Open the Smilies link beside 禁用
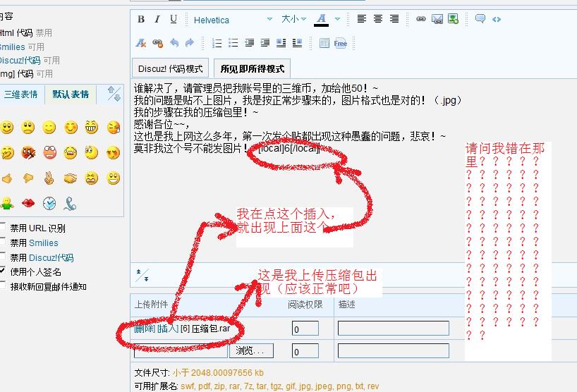Image resolution: width=577 pixels, height=392 pixels. point(44,243)
